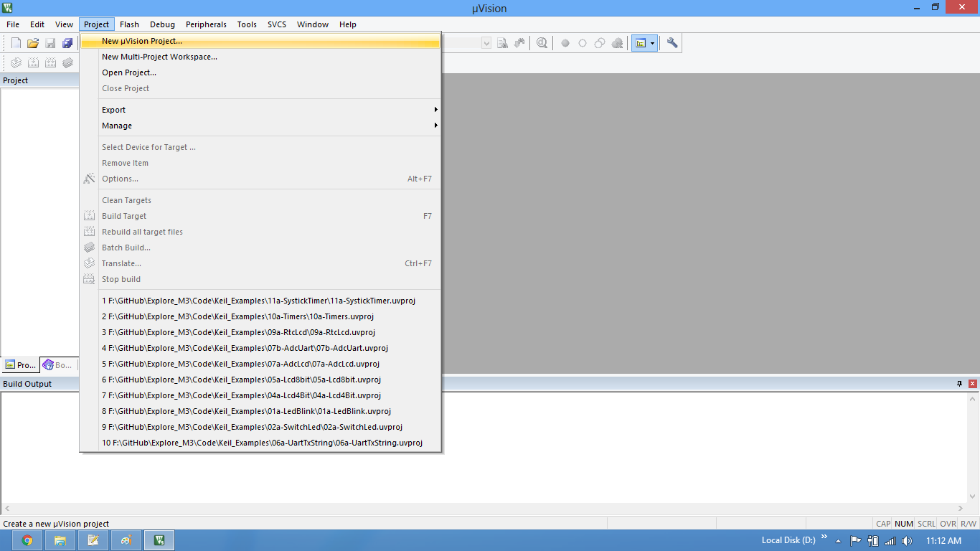980x551 pixels.
Task: Click the Build Output scroll down arrow
Action: point(973,498)
